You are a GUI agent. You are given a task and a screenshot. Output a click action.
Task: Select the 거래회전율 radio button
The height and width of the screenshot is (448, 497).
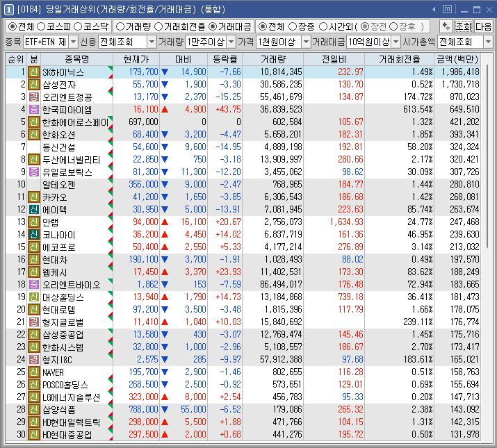click(158, 26)
